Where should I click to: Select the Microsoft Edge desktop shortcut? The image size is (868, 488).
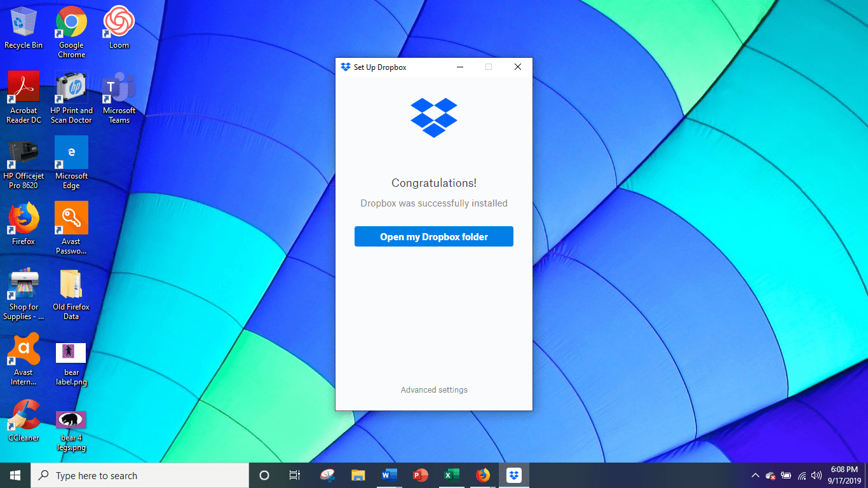tap(71, 163)
